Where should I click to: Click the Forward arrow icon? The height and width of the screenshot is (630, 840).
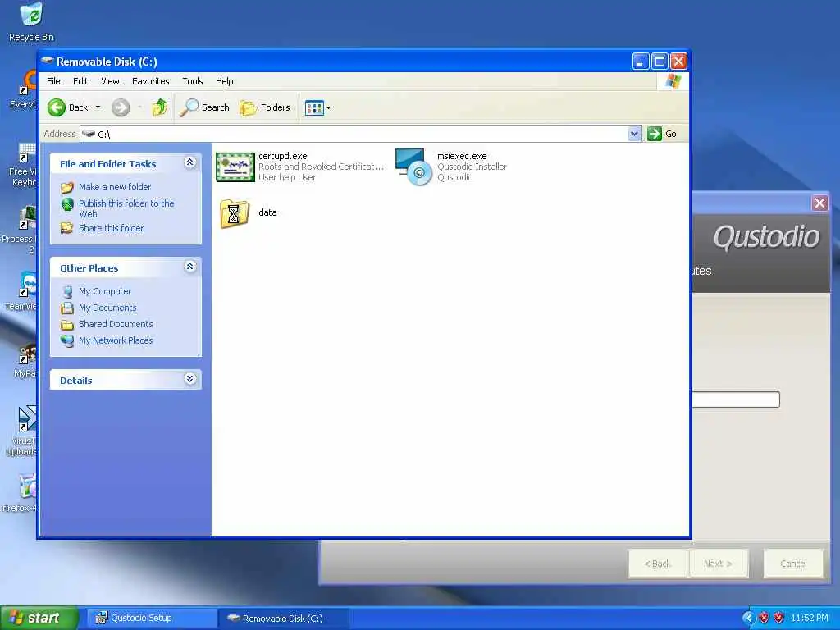tap(121, 107)
